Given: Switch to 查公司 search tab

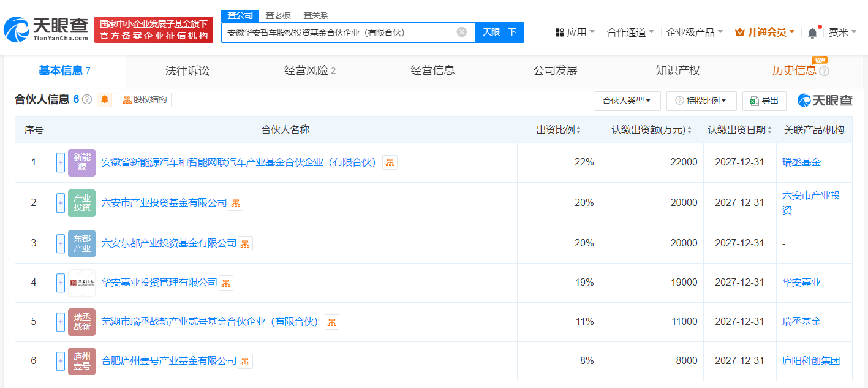Looking at the screenshot, I should [240, 15].
